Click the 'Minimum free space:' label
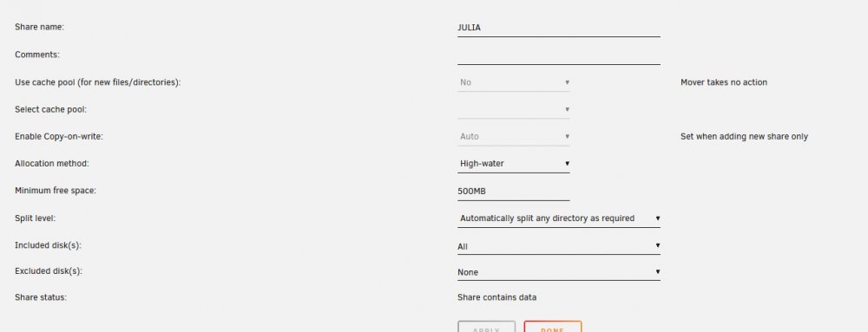Screen dimensions: 868x332 coord(56,191)
